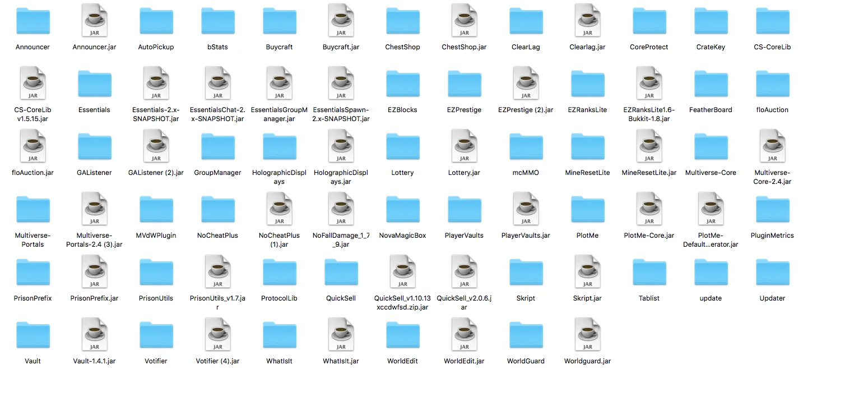The width and height of the screenshot is (868, 401).
Task: Click the 'Multiverse-Portals-2.4 (3).jar' file name
Action: click(x=94, y=240)
